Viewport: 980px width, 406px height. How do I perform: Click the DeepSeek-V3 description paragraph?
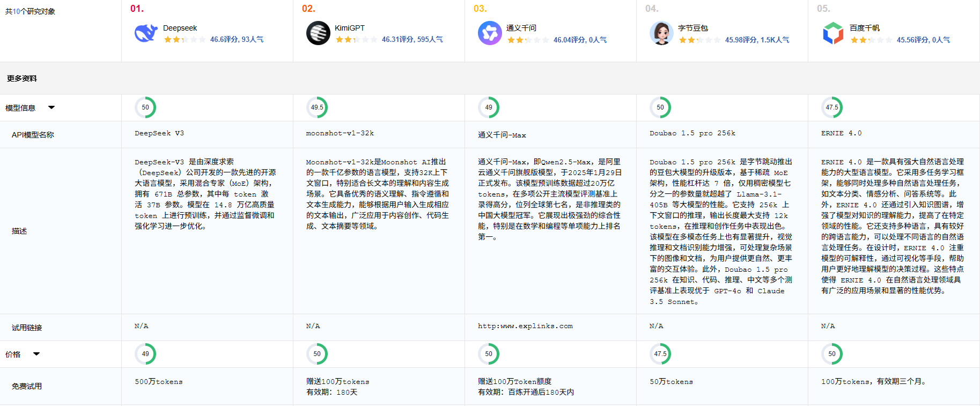click(x=206, y=194)
